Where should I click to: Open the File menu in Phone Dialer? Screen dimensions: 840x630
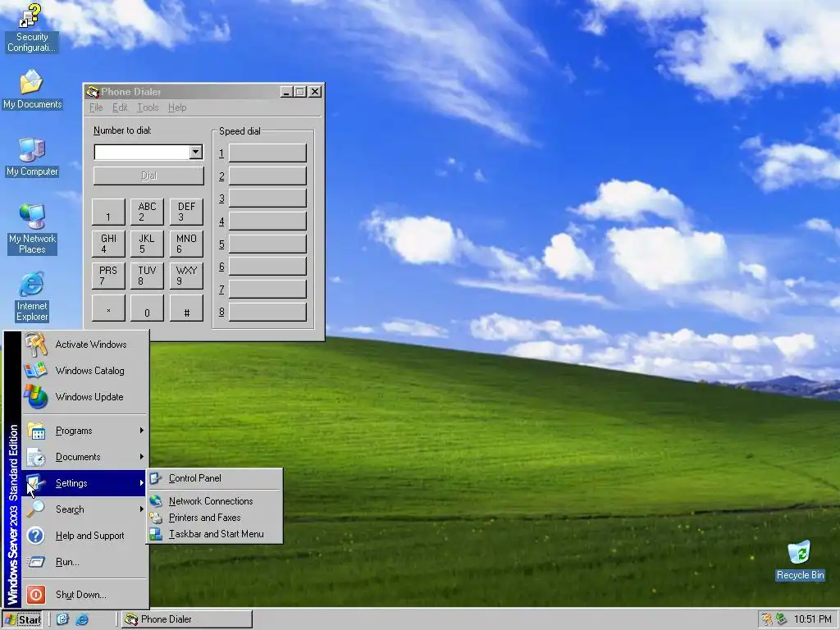(96, 107)
